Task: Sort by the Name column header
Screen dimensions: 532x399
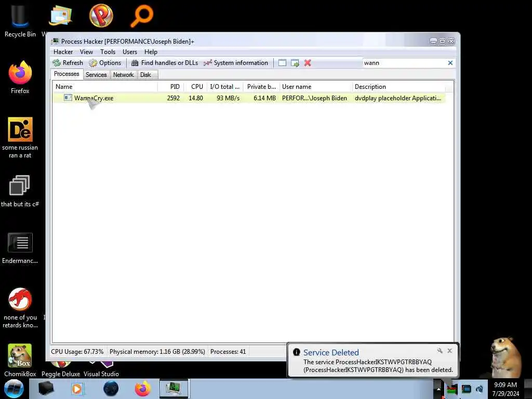Action: pos(105,87)
